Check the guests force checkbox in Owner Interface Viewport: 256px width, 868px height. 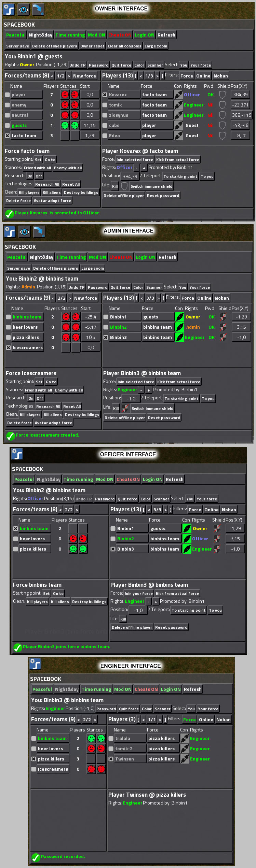click(x=7, y=125)
